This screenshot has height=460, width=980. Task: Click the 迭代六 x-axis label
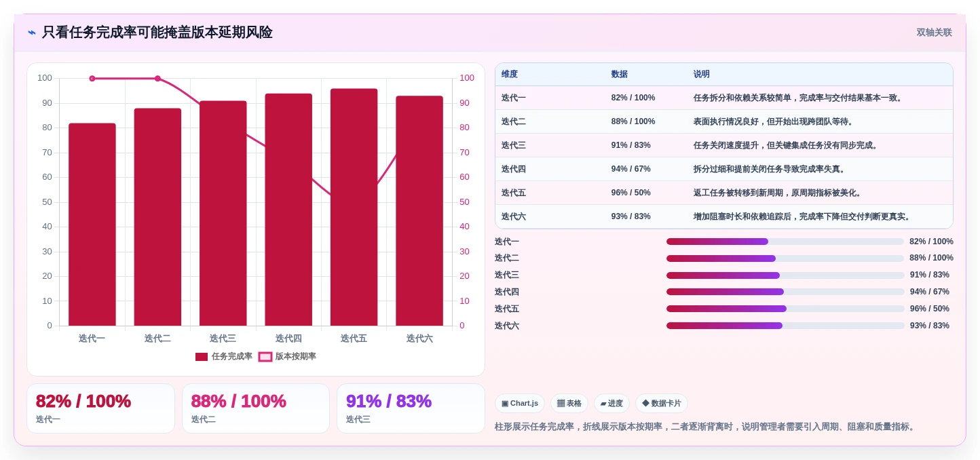[419, 339]
